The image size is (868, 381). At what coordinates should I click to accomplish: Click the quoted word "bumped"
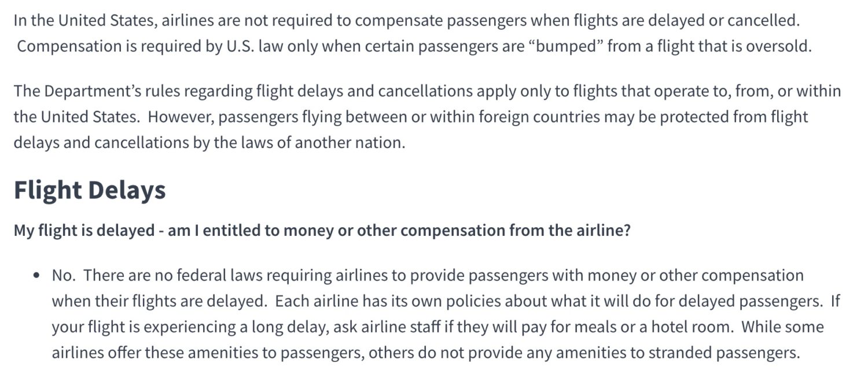(565, 46)
